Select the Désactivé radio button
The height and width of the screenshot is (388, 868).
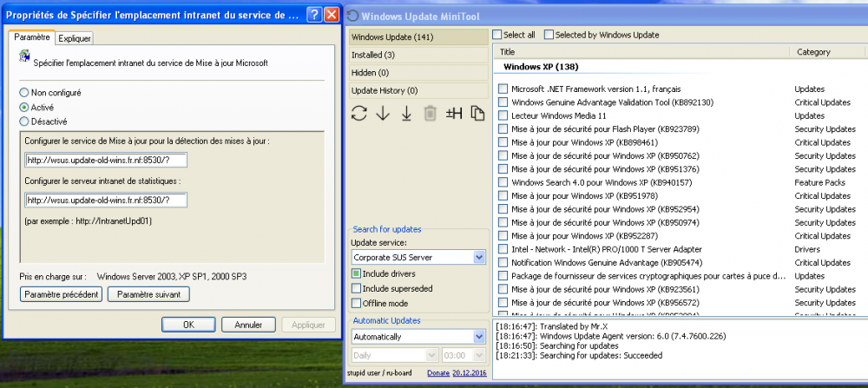tap(23, 122)
